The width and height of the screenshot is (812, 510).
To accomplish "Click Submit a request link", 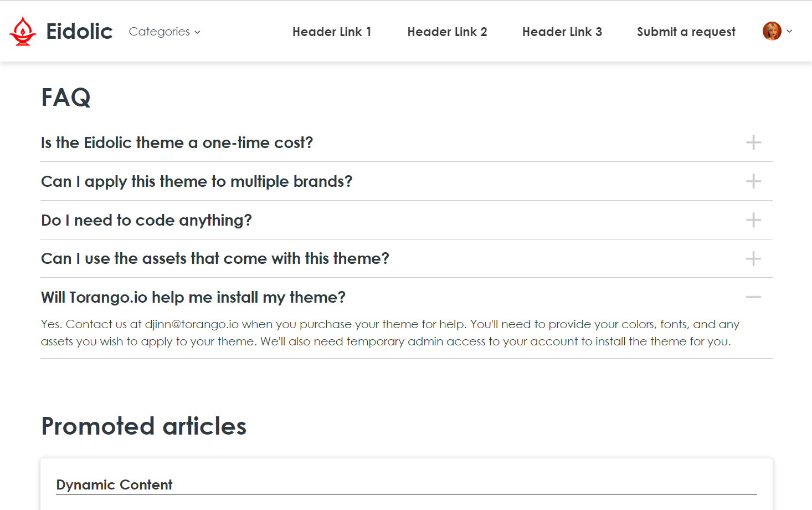I will tap(686, 32).
